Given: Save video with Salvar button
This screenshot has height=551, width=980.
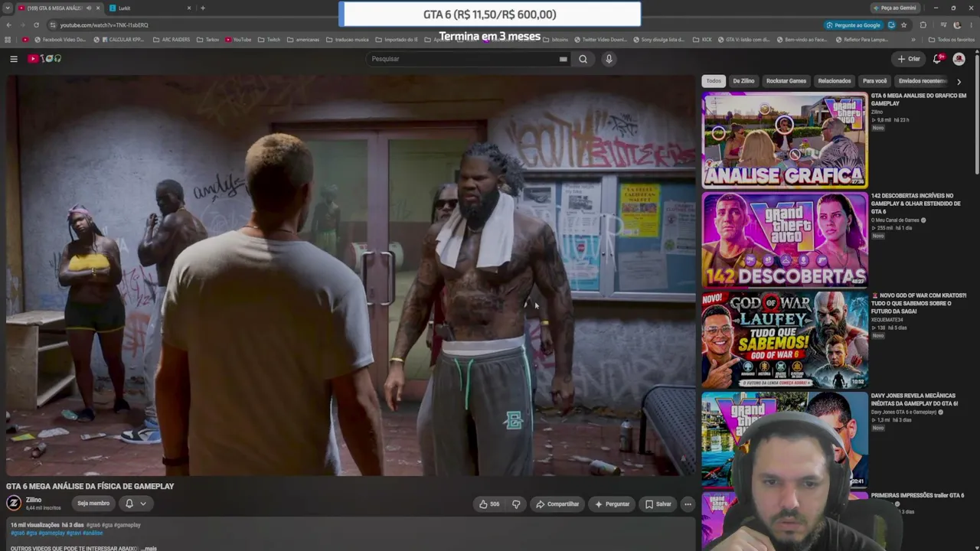Looking at the screenshot, I should point(658,504).
